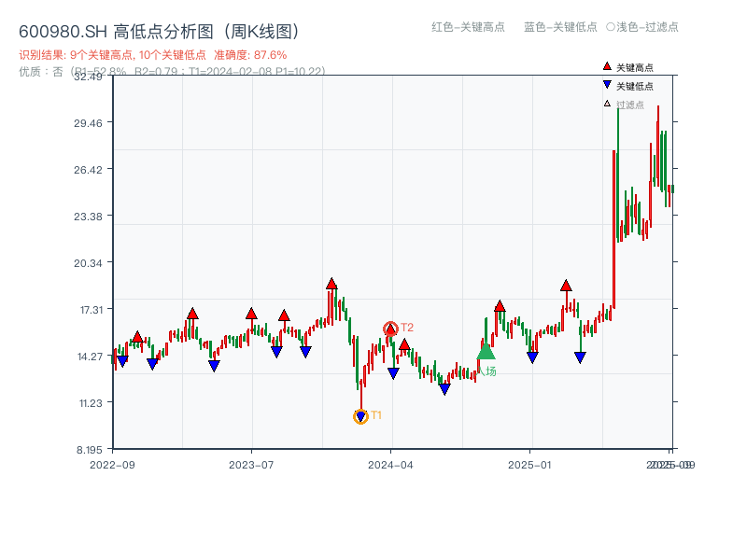Image resolution: width=747 pixels, height=560 pixels.
Task: Click the 20.34 y-axis label
Action: click(88, 263)
